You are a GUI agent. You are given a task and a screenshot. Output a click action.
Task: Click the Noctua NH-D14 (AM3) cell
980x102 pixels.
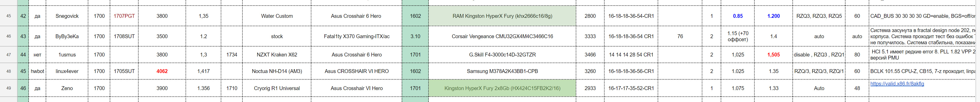pyautogui.click(x=277, y=71)
